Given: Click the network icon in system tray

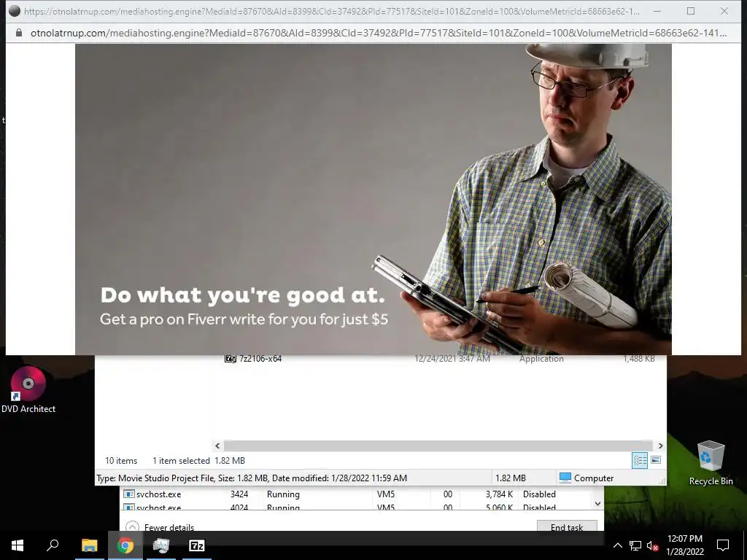Looking at the screenshot, I should [635, 545].
